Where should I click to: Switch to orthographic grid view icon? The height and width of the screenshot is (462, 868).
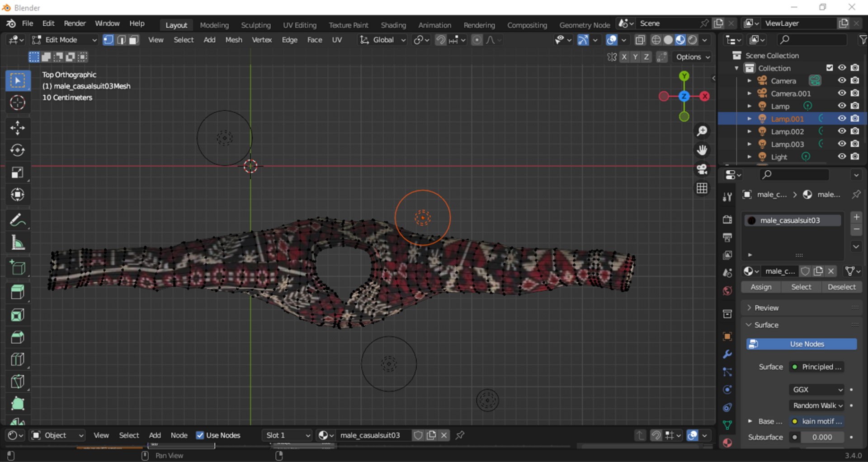702,188
